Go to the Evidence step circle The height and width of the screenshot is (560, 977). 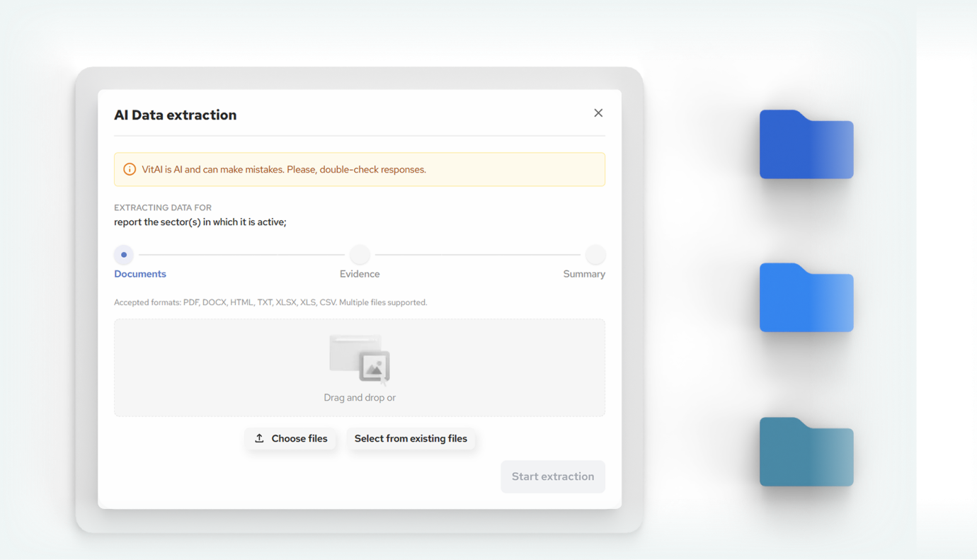point(360,255)
